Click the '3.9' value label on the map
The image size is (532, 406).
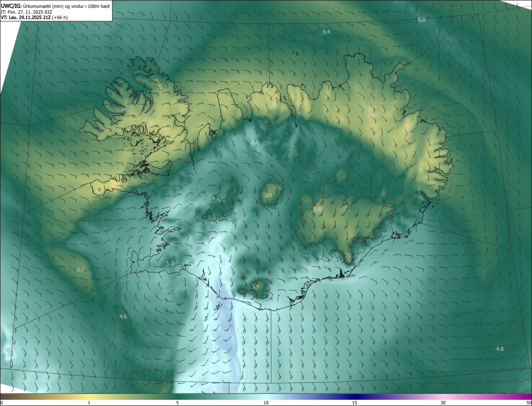pos(255,286)
